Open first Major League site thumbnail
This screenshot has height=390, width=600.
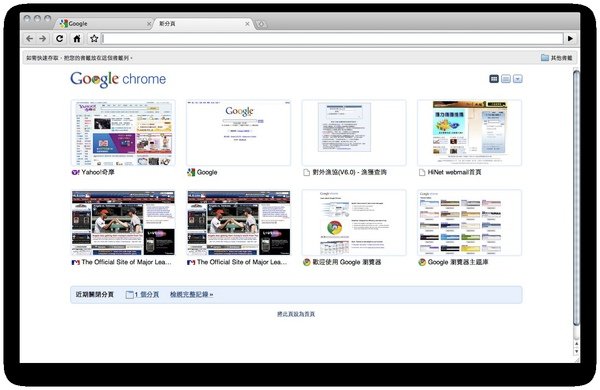coord(123,223)
